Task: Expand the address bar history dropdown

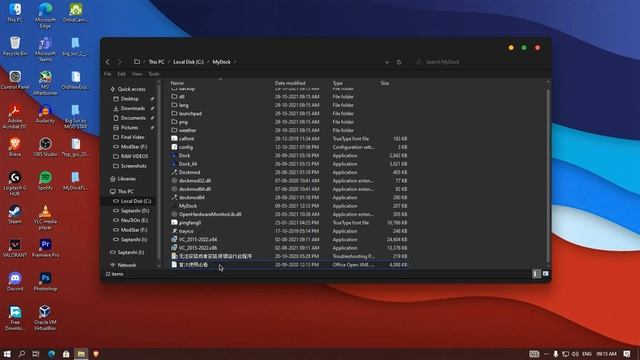Action: [x=387, y=62]
